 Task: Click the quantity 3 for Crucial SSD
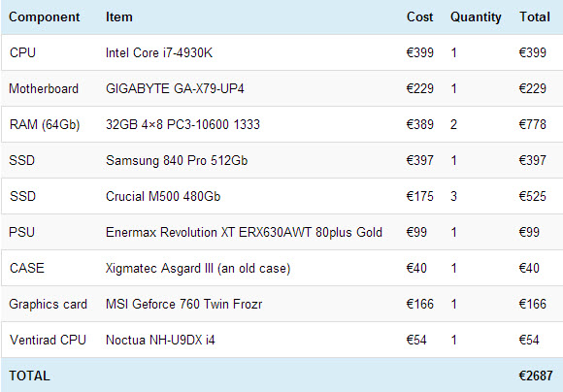pyautogui.click(x=454, y=196)
